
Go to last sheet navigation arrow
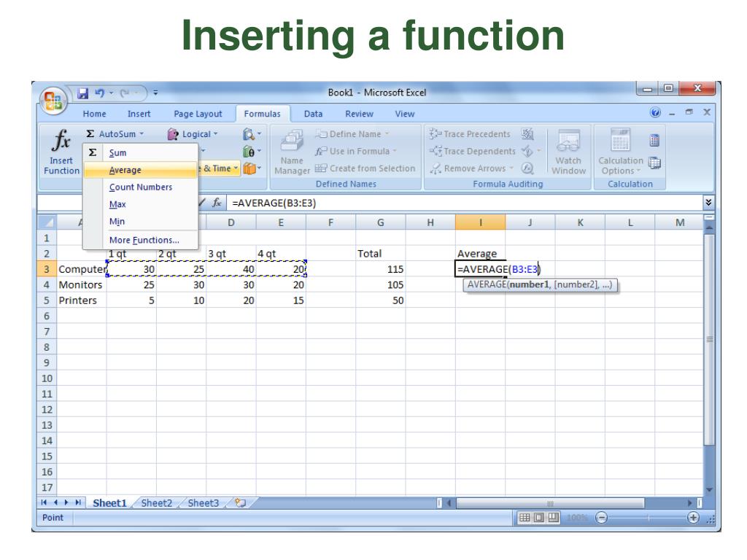click(x=77, y=502)
